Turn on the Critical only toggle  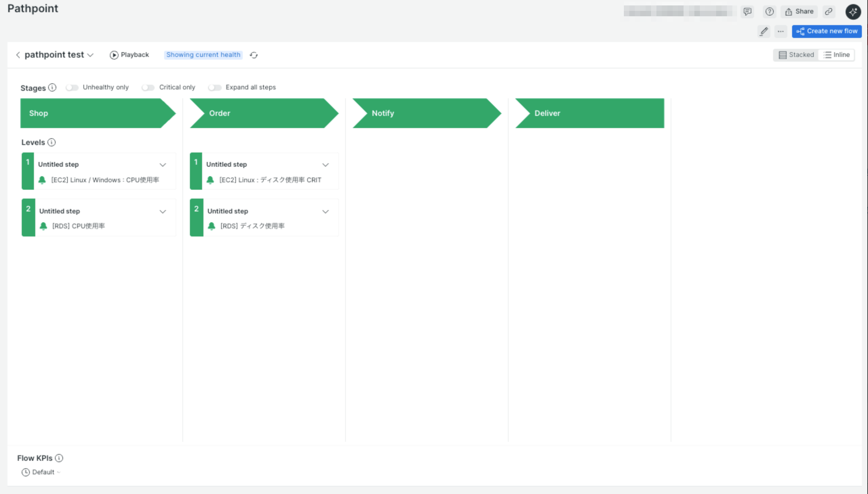pyautogui.click(x=148, y=87)
